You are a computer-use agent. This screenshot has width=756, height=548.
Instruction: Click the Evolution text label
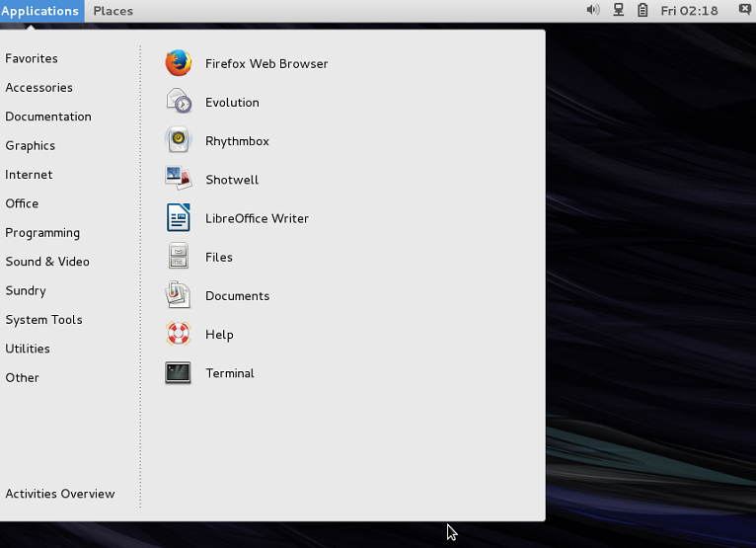(232, 103)
